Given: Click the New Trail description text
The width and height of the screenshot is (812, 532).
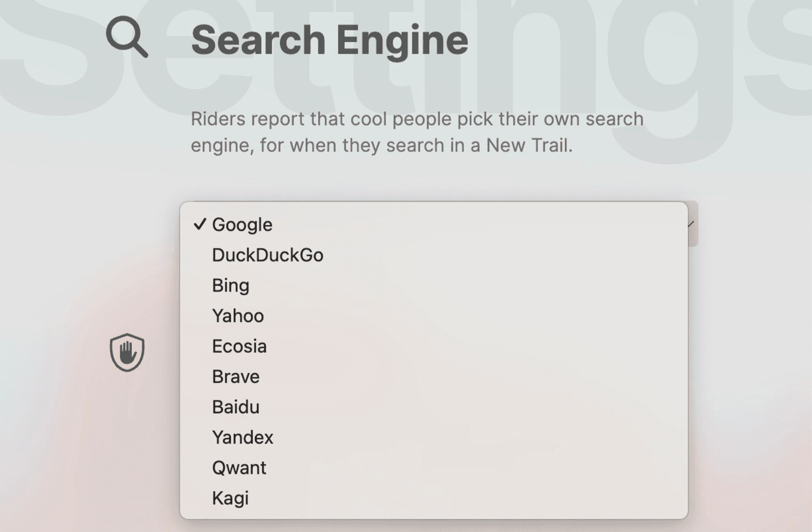Looking at the screenshot, I should tap(417, 131).
